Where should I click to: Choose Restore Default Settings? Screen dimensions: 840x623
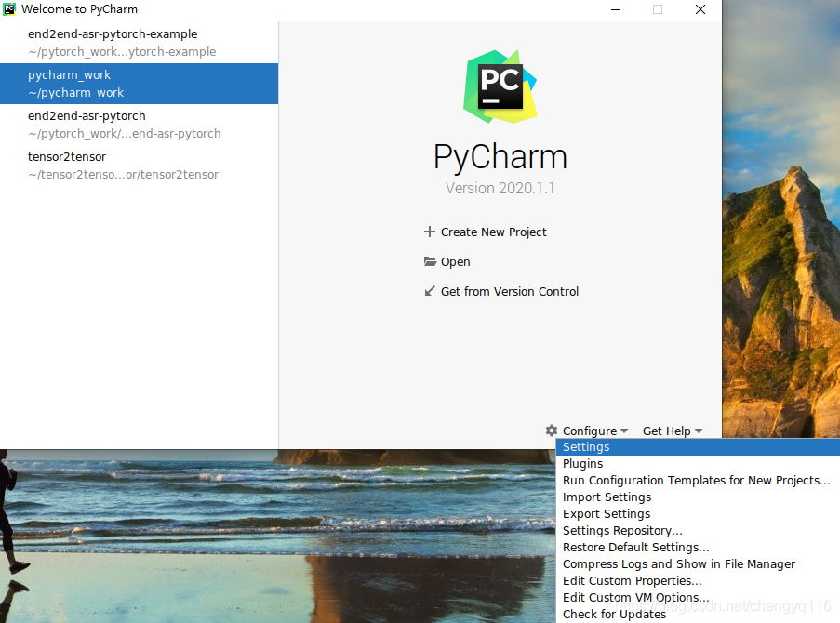[x=698, y=547]
